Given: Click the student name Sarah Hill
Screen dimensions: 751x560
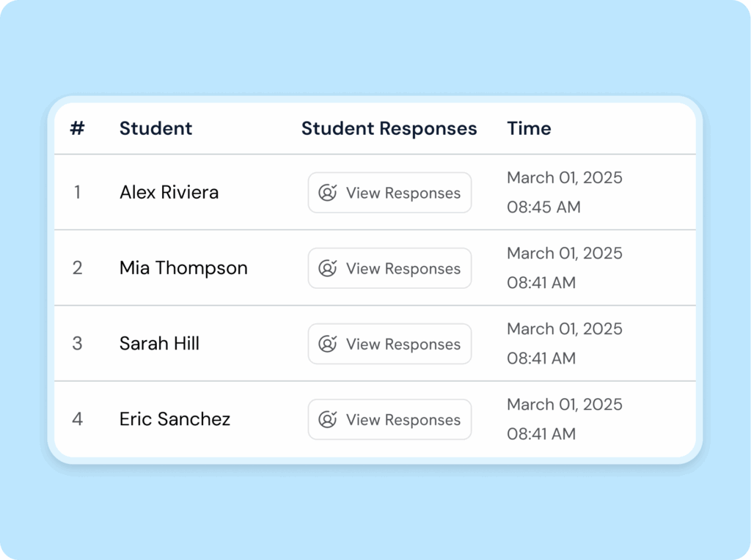Looking at the screenshot, I should click(x=159, y=344).
